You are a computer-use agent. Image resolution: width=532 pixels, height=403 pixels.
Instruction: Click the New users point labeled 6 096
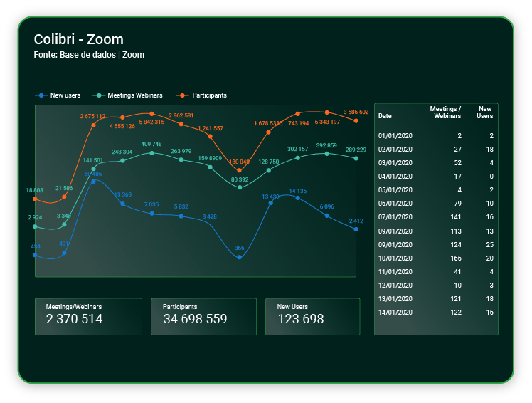(326, 216)
